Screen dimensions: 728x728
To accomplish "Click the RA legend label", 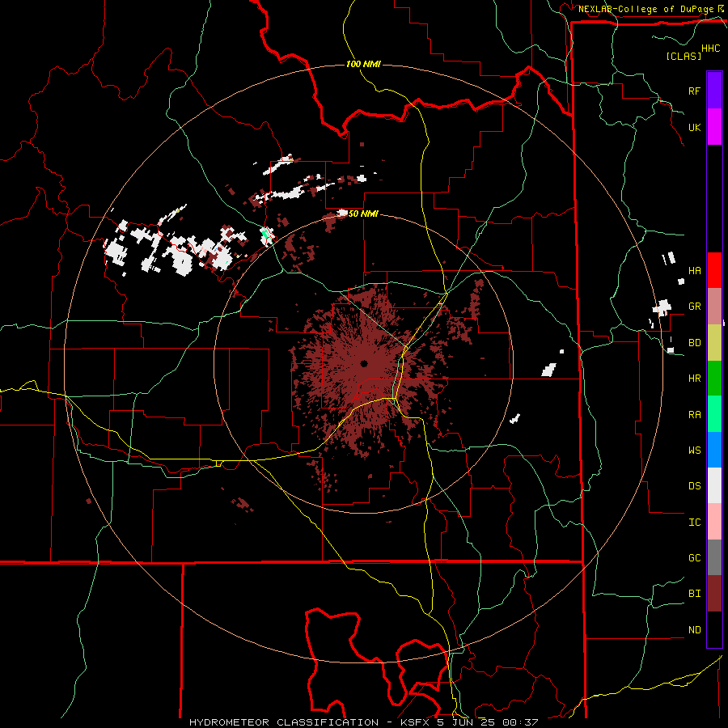I will [x=694, y=415].
